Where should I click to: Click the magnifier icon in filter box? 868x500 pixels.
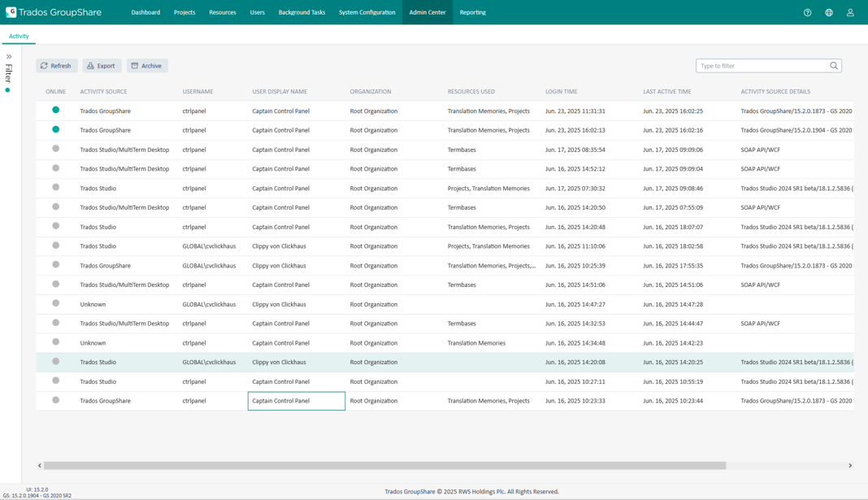[834, 66]
